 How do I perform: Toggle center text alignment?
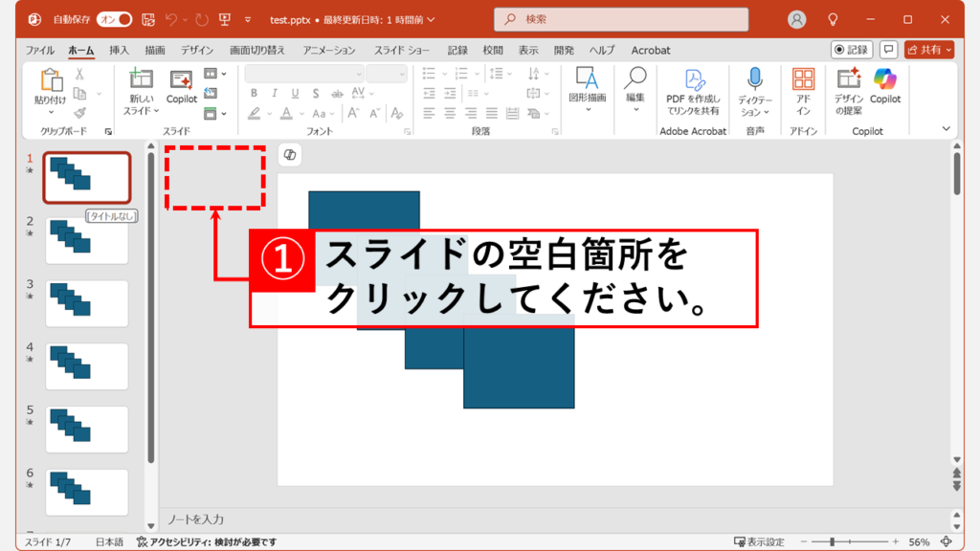click(x=450, y=113)
